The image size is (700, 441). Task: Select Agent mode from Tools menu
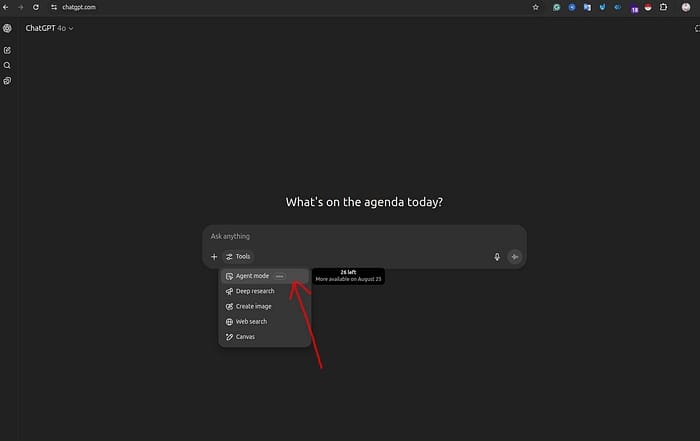(264, 276)
